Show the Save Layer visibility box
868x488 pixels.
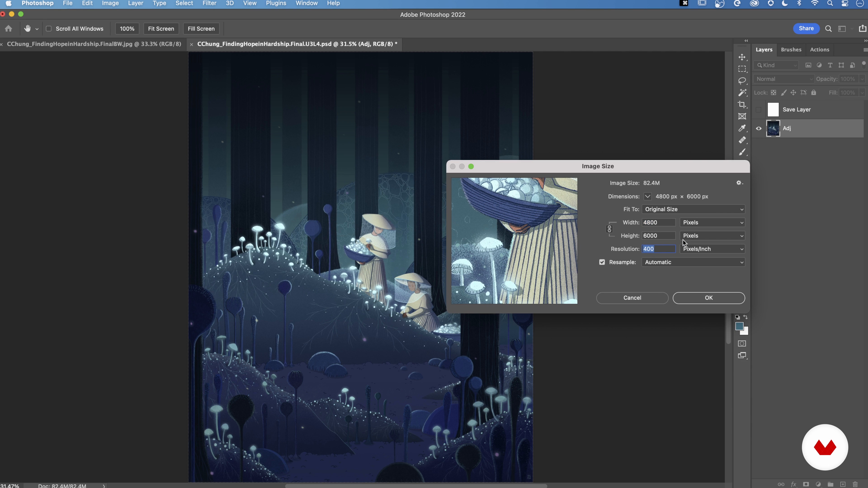click(x=759, y=110)
